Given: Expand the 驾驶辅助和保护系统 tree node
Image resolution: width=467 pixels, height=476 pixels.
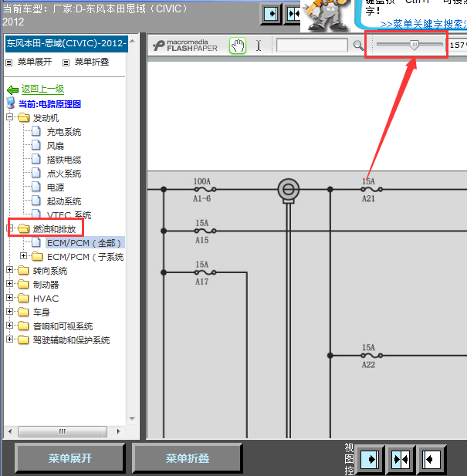Looking at the screenshot, I should click(10, 339).
